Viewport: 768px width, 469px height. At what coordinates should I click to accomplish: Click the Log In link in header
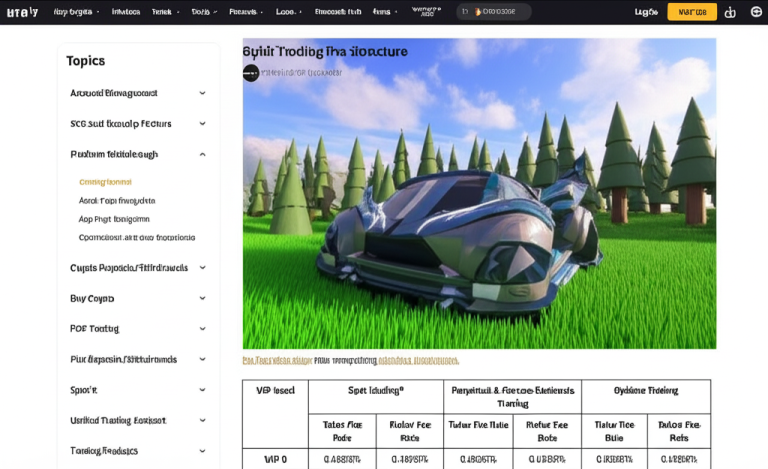click(646, 12)
